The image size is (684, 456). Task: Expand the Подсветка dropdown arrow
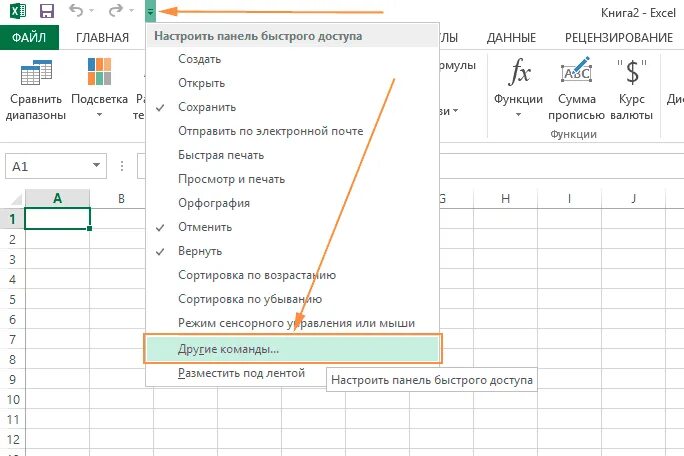[99, 115]
